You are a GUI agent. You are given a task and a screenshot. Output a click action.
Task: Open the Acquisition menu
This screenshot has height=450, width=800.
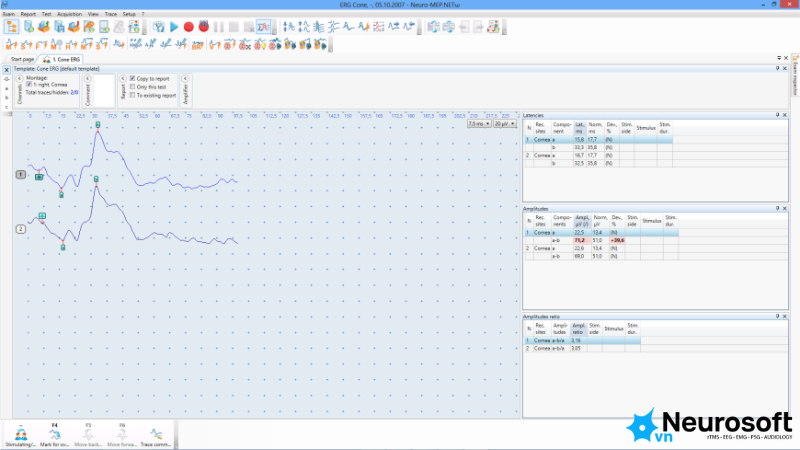point(69,14)
